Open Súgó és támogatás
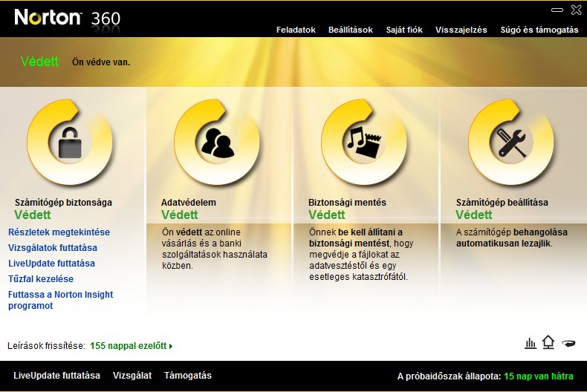 coord(539,30)
